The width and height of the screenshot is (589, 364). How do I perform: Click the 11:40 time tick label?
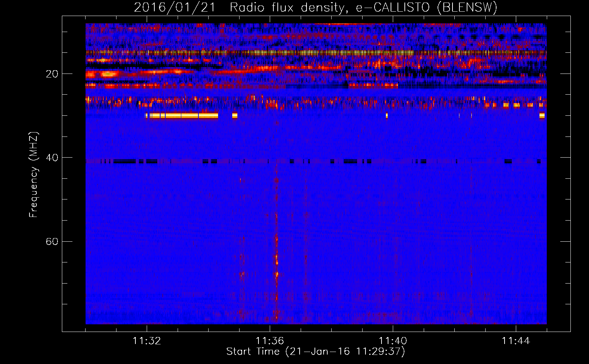[x=393, y=341]
